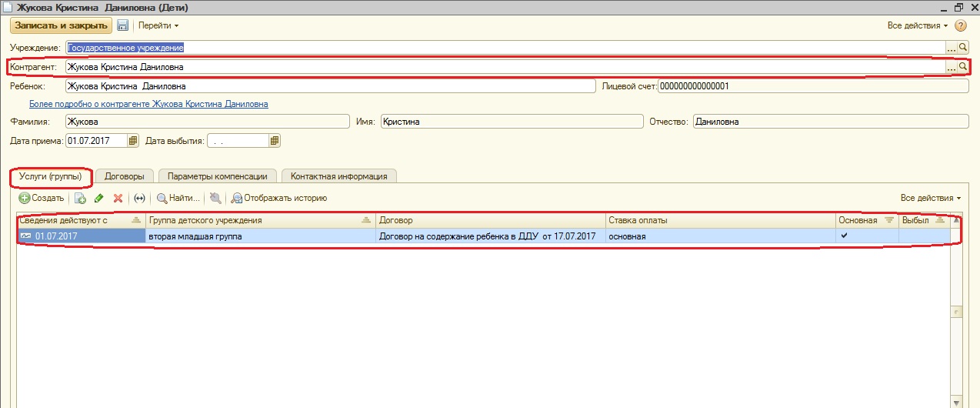Switch to the Договоры tab

125,176
